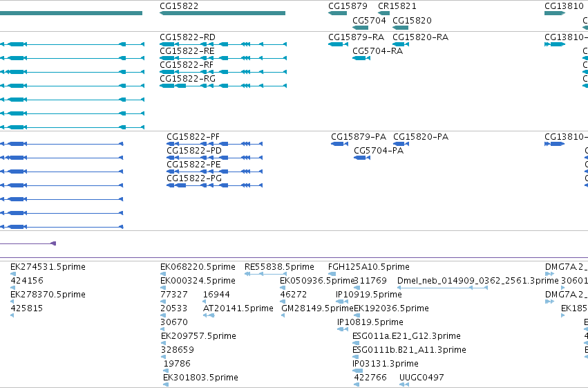This screenshot has width=588, height=388.
Task: Click feature 311769
Action: click(357, 288)
